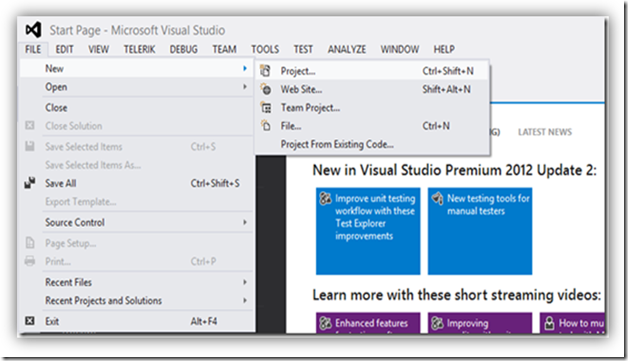The image size is (628, 361).
Task: Expand the Open submenu arrow
Action: point(245,87)
